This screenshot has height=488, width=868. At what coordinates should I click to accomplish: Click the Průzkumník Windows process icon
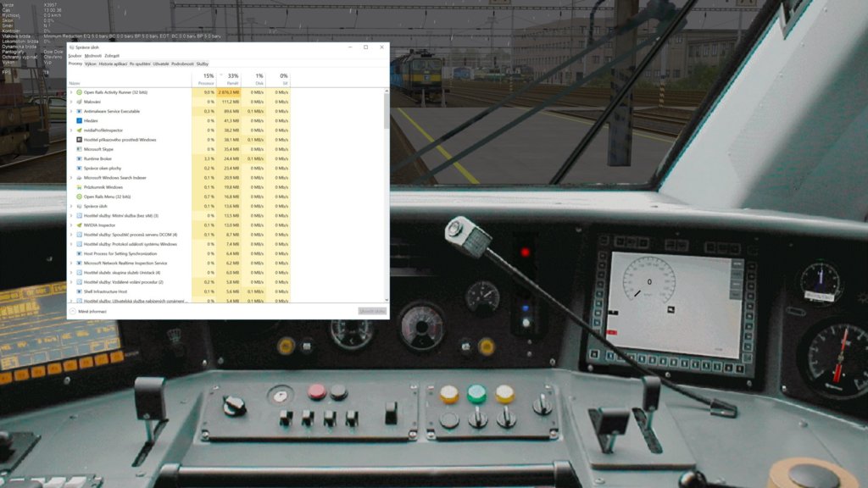[x=79, y=187]
